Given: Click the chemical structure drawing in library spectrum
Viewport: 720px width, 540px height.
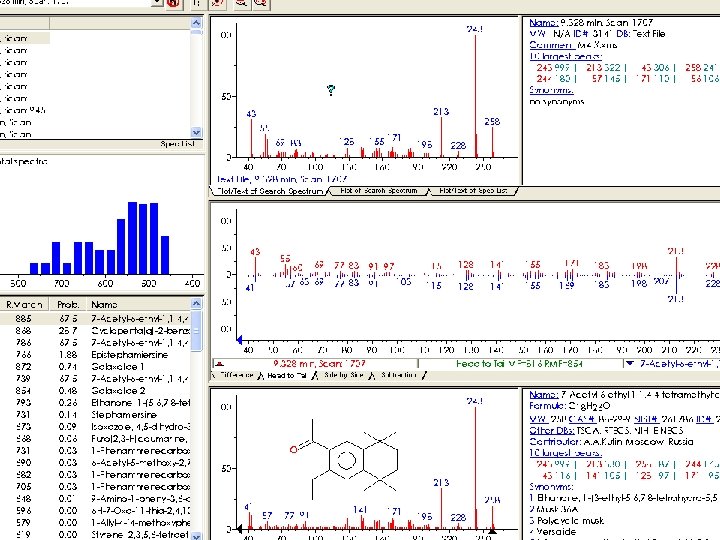Looking at the screenshot, I should coord(343,459).
